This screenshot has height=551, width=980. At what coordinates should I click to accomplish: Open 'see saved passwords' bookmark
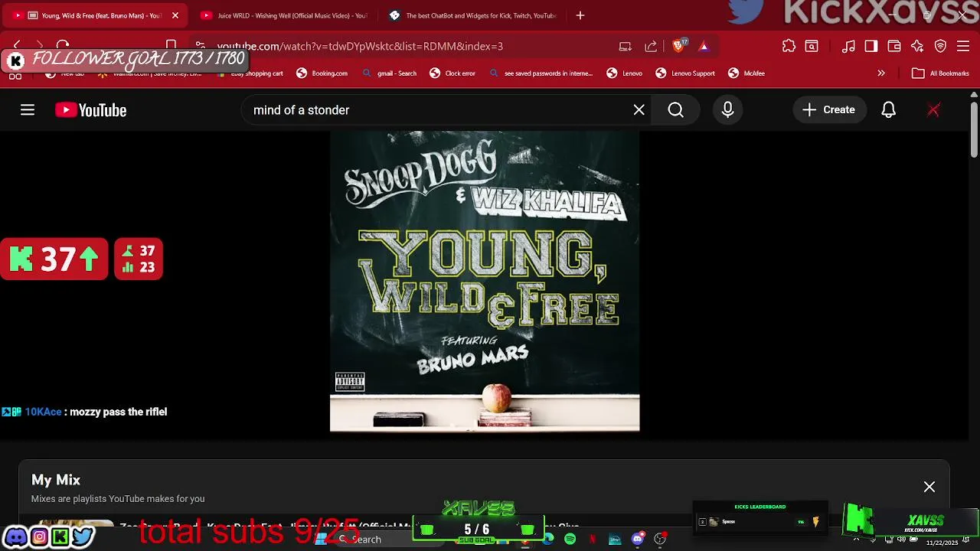tap(541, 73)
